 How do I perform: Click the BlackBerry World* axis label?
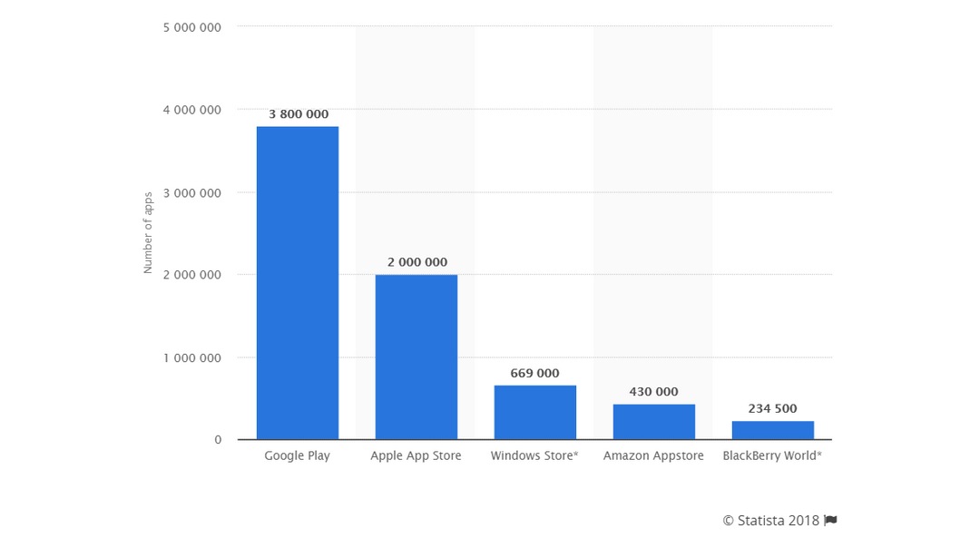click(772, 455)
